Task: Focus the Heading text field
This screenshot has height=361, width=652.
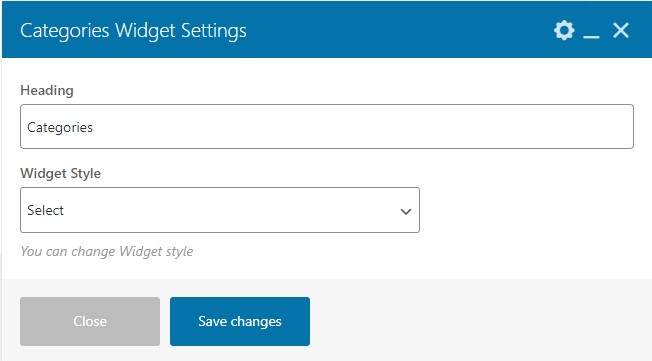Action: click(327, 126)
